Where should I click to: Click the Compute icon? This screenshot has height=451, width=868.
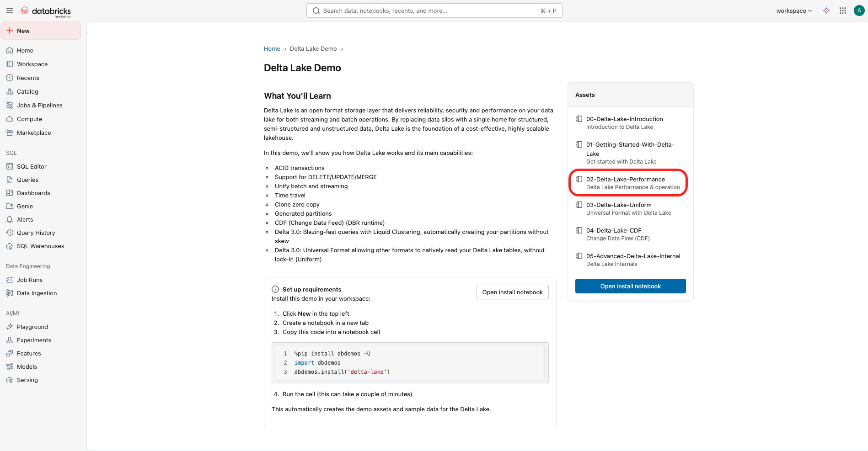pyautogui.click(x=10, y=119)
